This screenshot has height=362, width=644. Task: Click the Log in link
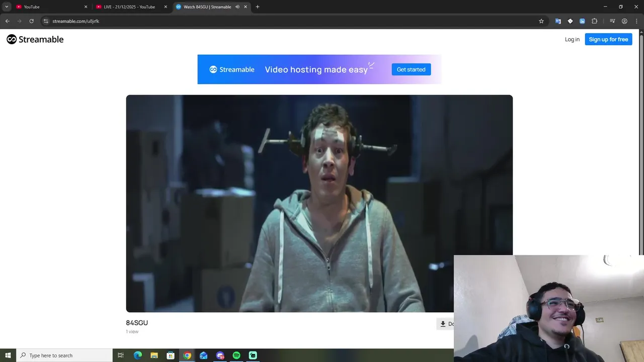[x=572, y=39]
